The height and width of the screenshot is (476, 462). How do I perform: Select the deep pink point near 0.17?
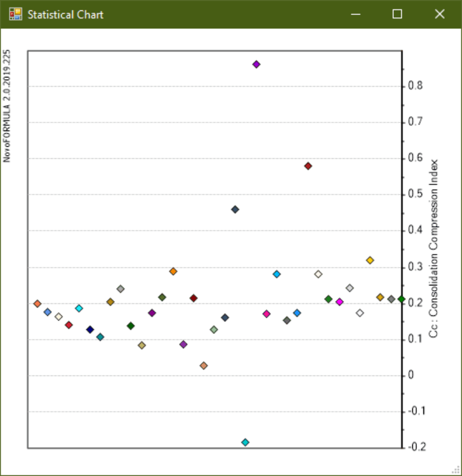point(266,314)
